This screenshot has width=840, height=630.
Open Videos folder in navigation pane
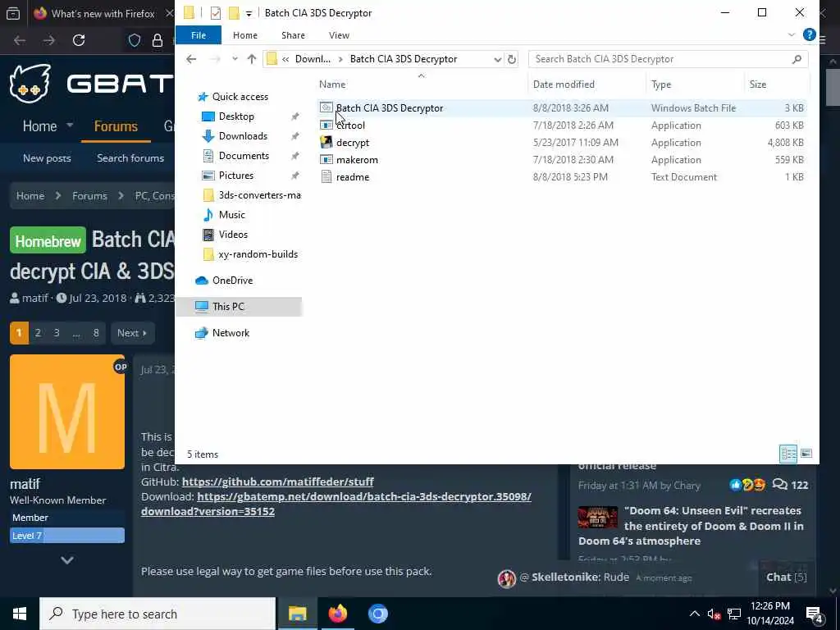point(233,235)
